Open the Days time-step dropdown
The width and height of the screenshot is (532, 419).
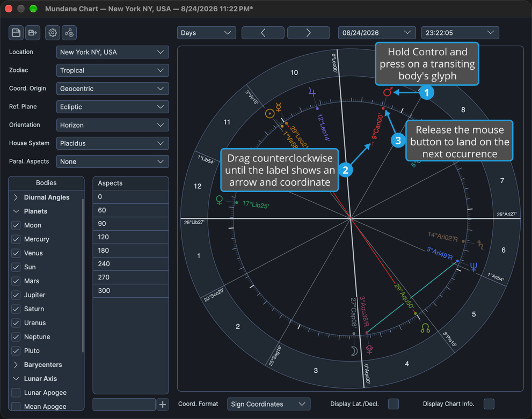click(x=206, y=33)
